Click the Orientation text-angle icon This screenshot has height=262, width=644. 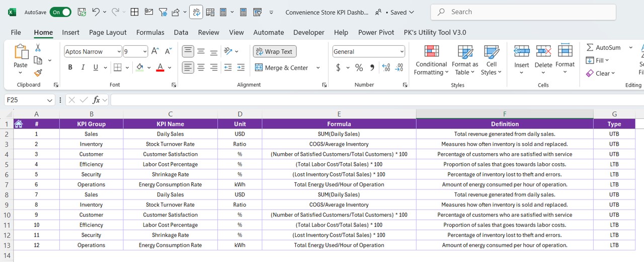click(228, 51)
